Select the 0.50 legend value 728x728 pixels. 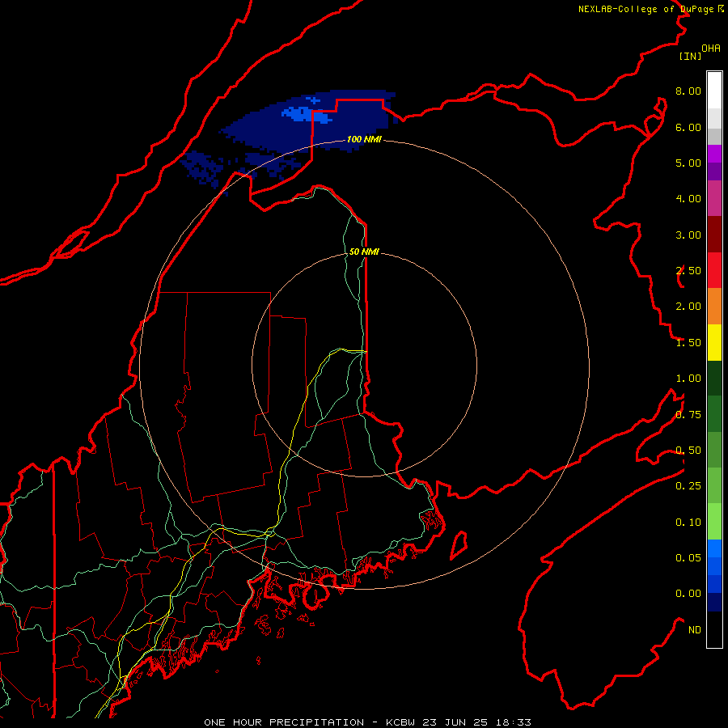click(688, 451)
